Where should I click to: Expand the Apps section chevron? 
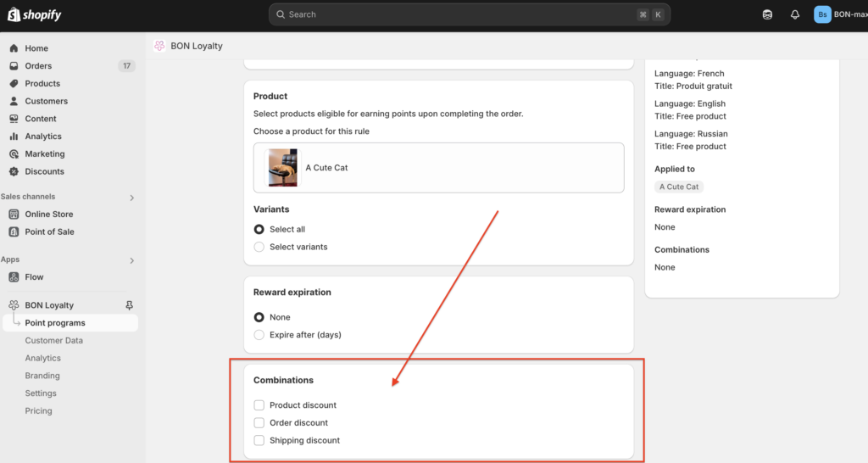(x=131, y=260)
